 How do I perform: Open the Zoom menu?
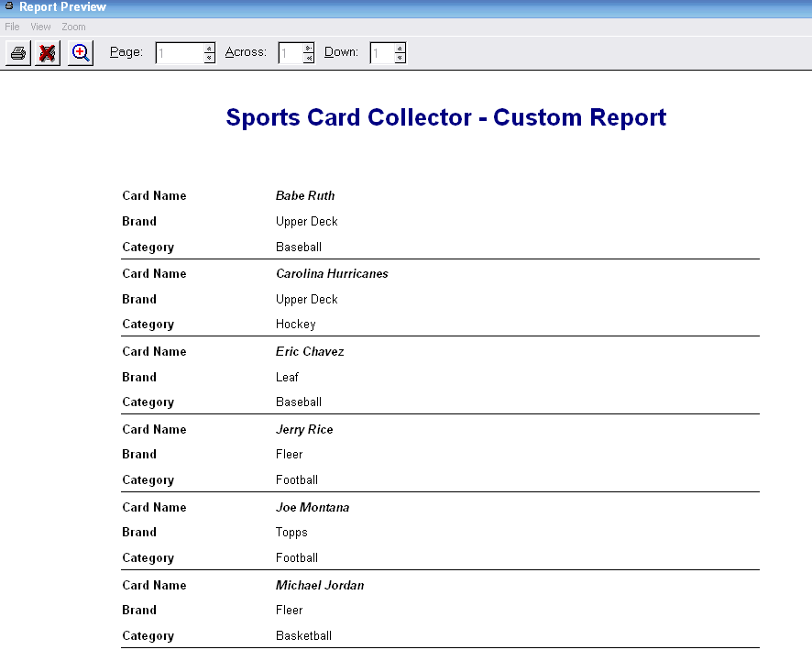click(x=72, y=27)
